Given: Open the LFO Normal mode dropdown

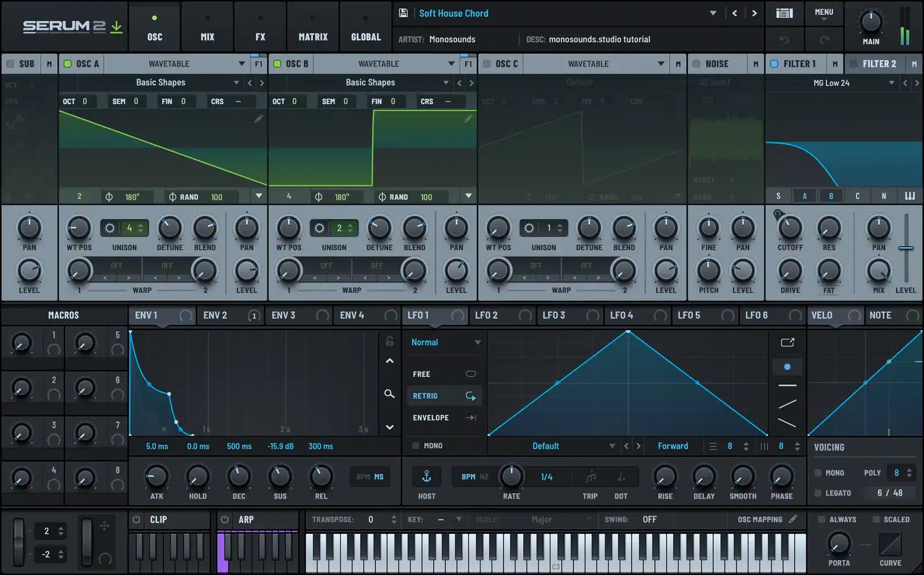Looking at the screenshot, I should pos(445,342).
